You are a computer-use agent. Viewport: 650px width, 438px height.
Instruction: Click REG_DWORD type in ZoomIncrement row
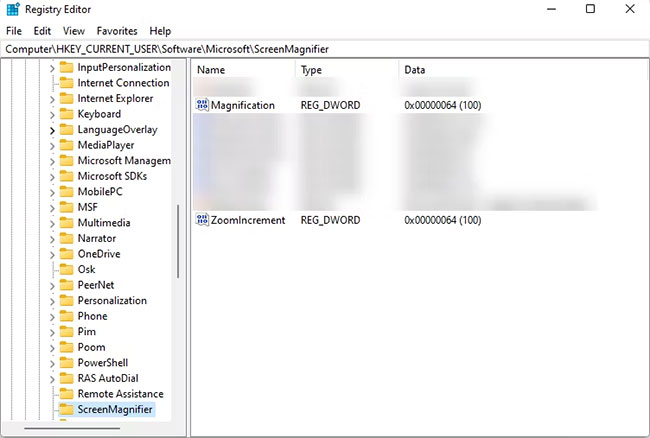[330, 220]
